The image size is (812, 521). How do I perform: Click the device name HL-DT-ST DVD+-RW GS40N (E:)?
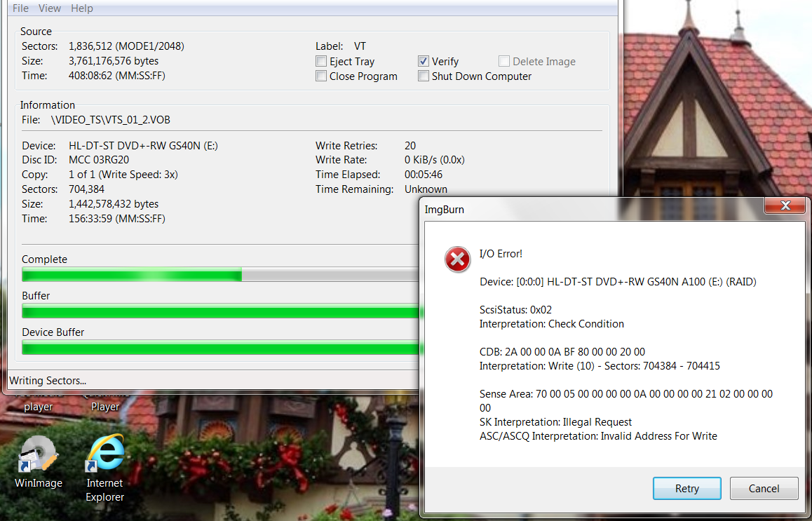(x=144, y=146)
